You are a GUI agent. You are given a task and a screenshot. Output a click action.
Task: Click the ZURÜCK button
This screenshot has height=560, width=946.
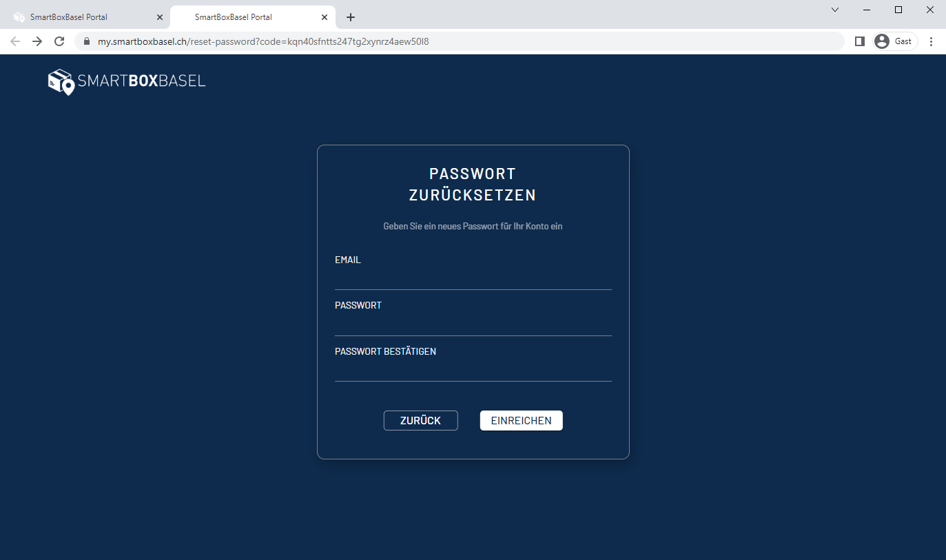point(420,420)
